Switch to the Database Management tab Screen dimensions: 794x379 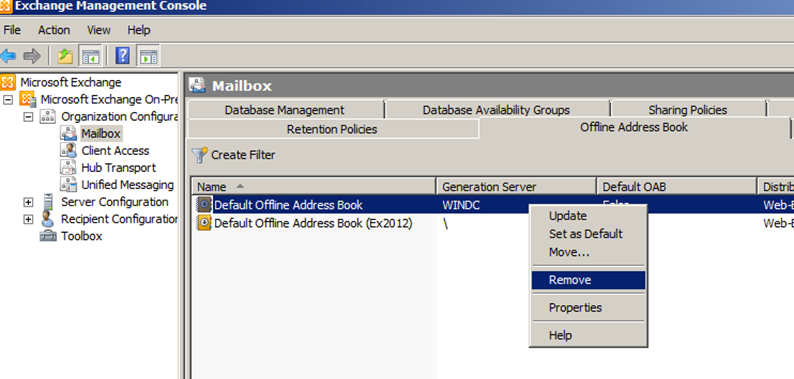click(x=285, y=110)
